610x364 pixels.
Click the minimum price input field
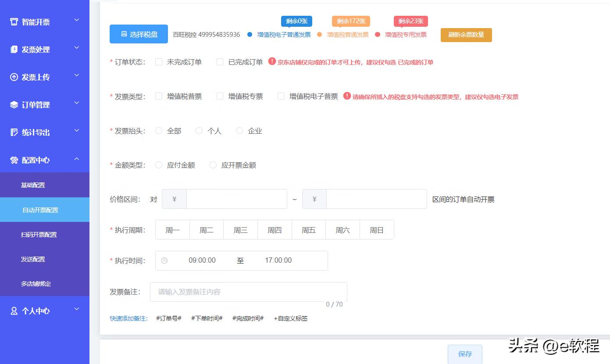pos(237,199)
